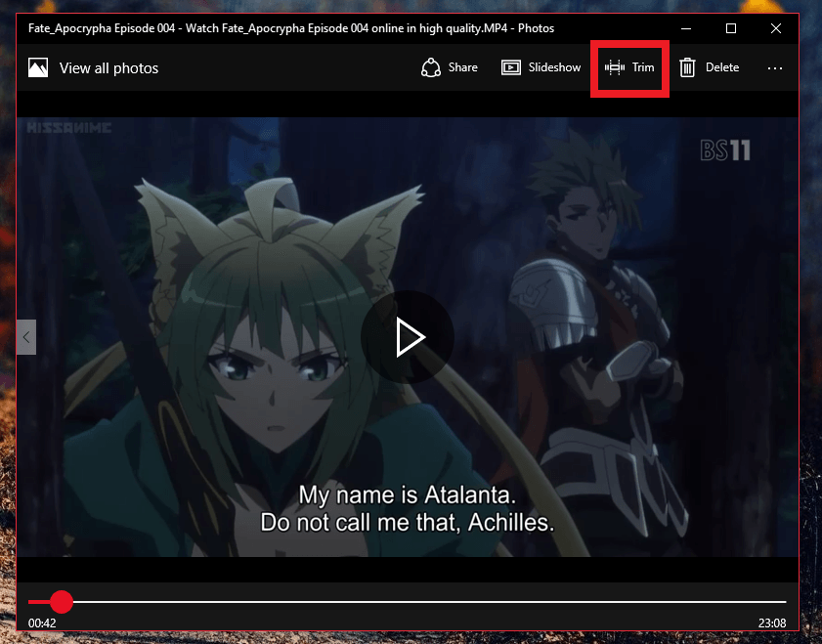Click the window title text in title bar

point(291,28)
